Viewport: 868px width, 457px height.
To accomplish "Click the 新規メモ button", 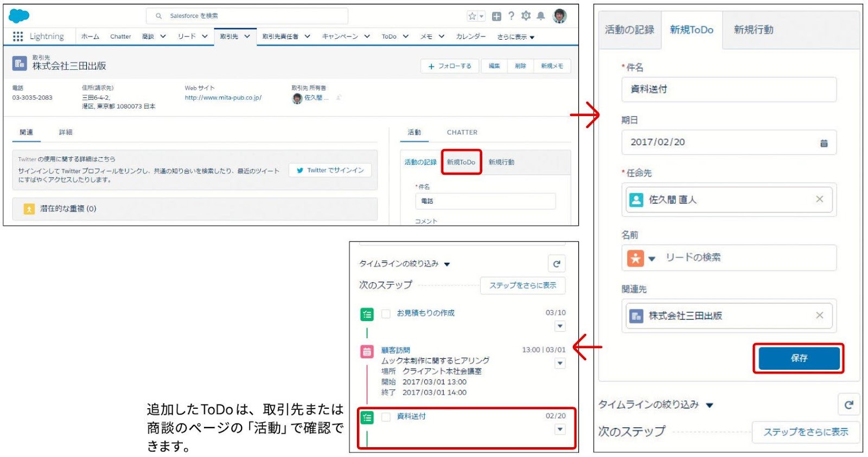I will tap(552, 66).
